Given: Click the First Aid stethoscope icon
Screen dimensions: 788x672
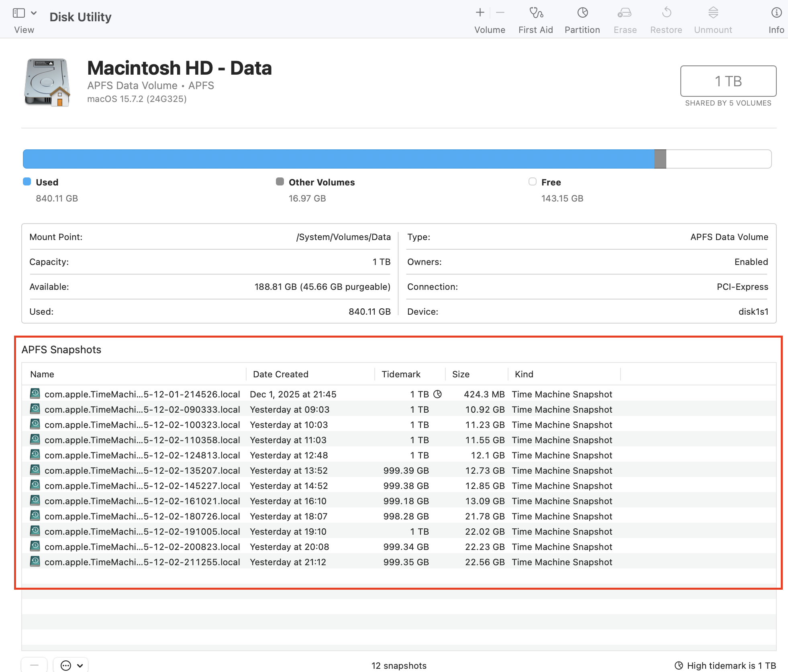Looking at the screenshot, I should tap(535, 13).
